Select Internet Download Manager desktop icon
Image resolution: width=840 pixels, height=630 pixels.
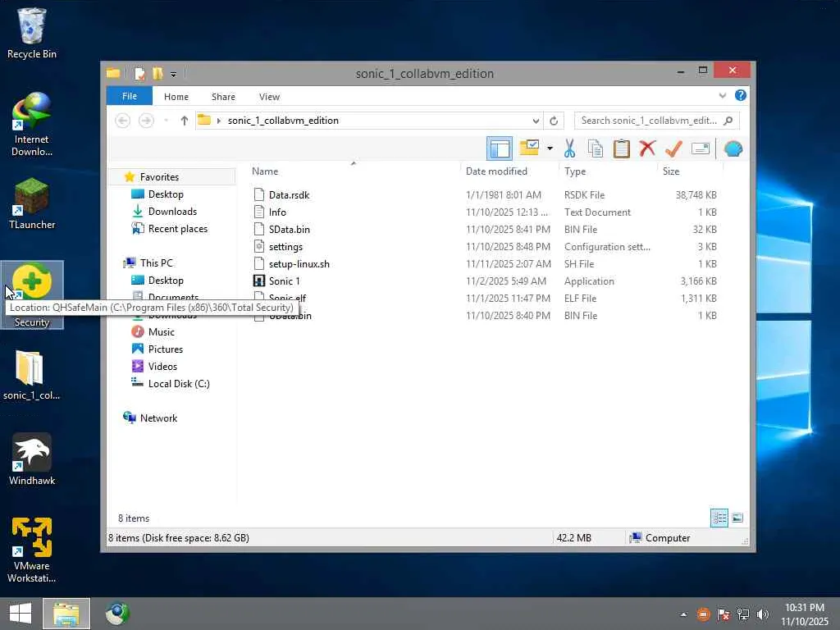tap(32, 125)
